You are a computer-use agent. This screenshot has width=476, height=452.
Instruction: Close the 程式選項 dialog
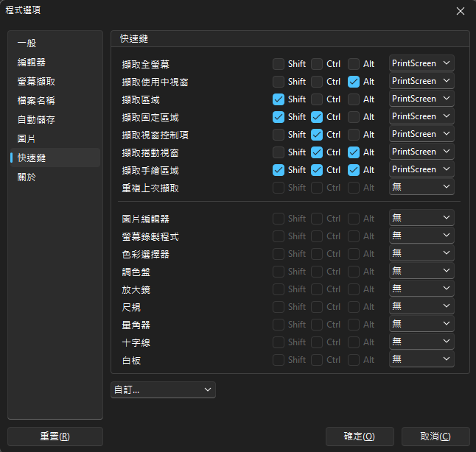pos(461,11)
